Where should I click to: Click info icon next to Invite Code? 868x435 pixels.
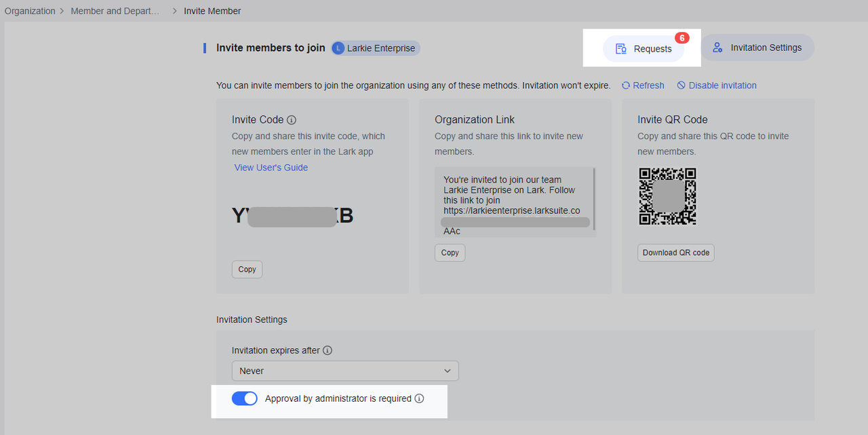point(292,120)
